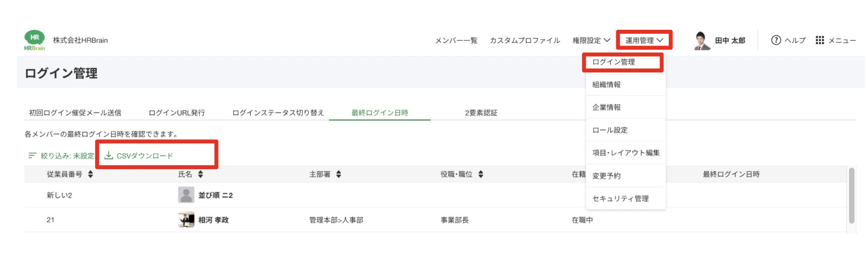
Task: Open the grid メニュー icon
Action: [x=820, y=40]
